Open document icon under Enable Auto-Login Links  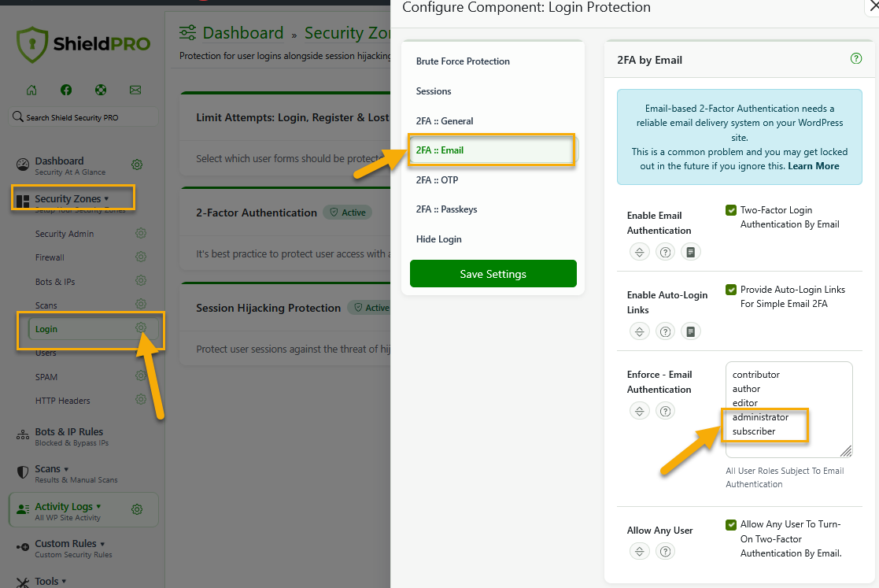691,331
